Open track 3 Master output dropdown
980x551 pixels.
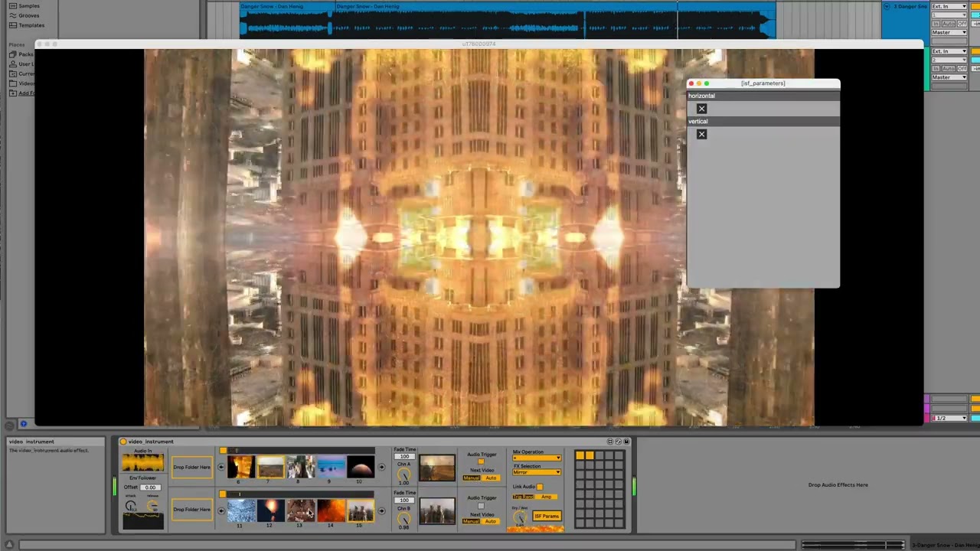tap(949, 32)
